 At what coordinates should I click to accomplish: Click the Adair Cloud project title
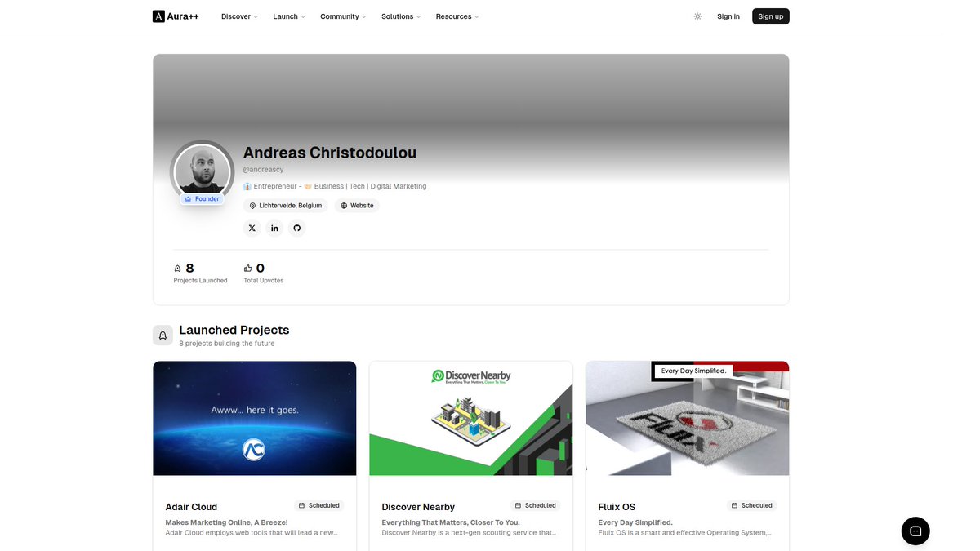tap(191, 507)
